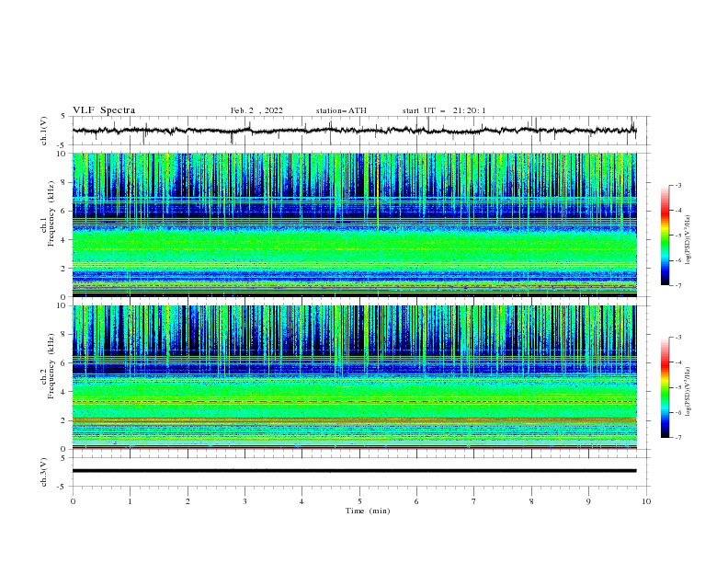The height and width of the screenshot is (563, 728).
Task: Click the log(PSD) label beside ch.1 color bar
Action: click(x=688, y=240)
